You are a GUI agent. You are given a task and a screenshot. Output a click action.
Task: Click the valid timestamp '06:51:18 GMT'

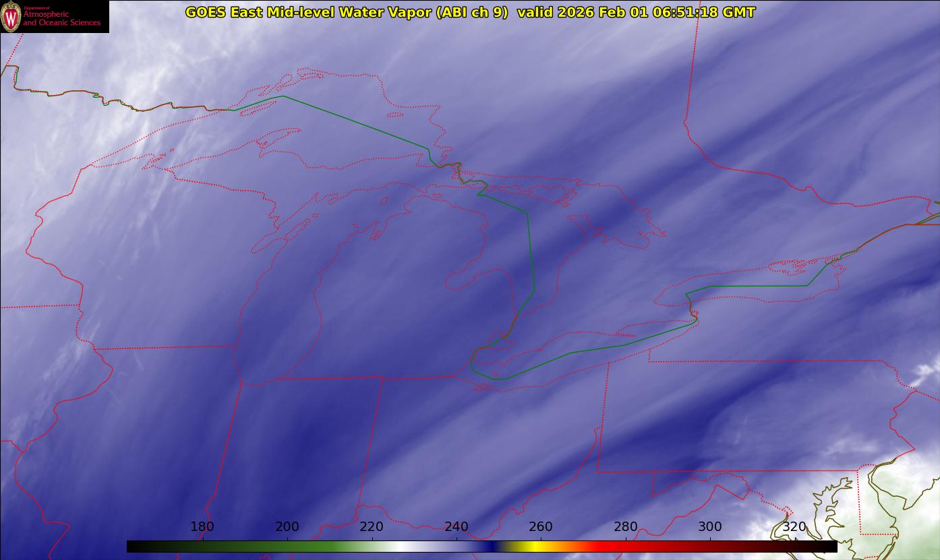coord(704,12)
